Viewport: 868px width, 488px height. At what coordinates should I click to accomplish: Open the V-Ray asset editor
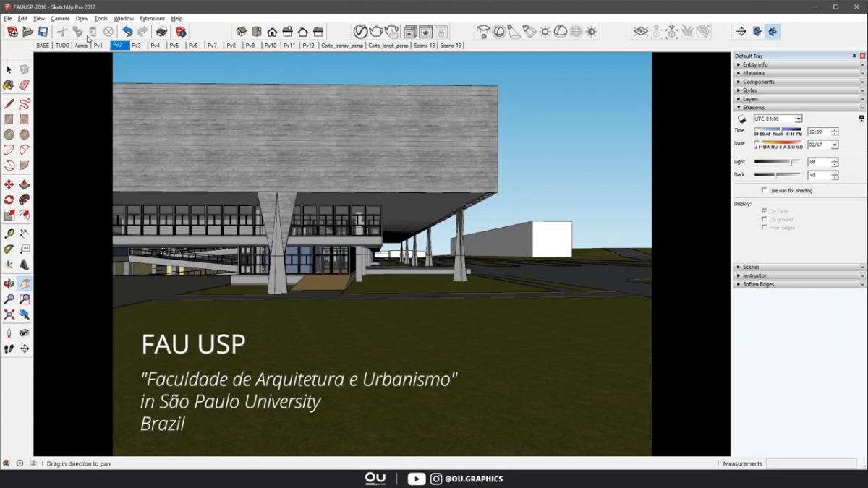[x=360, y=32]
